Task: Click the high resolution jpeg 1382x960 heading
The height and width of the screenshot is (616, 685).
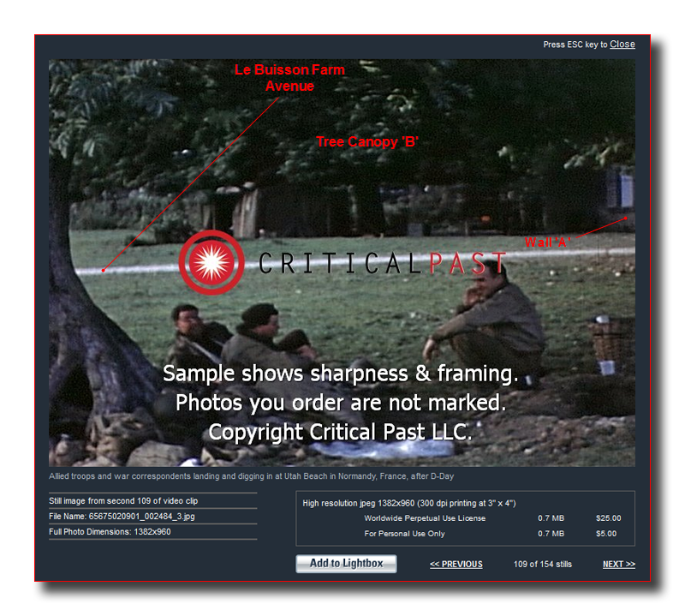Action: click(x=409, y=503)
